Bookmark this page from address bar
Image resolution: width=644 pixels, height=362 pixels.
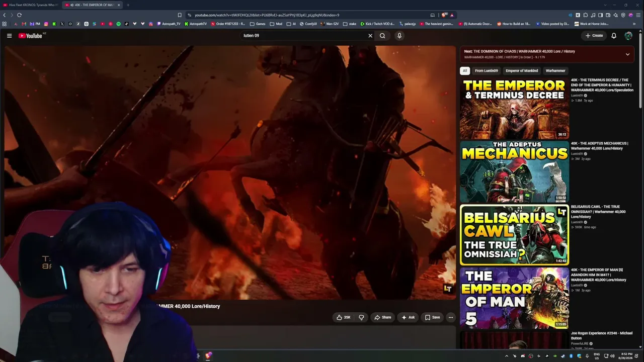[180, 15]
